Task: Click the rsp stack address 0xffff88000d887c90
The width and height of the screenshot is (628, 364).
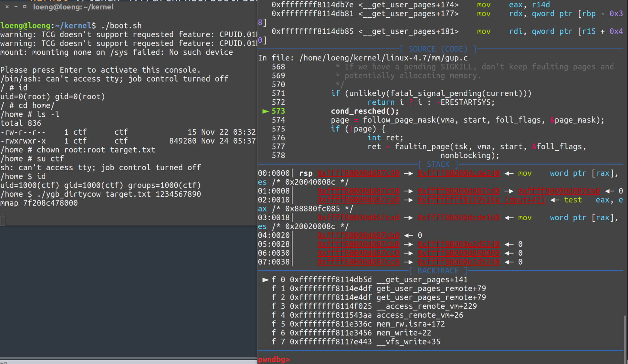Action: click(358, 173)
